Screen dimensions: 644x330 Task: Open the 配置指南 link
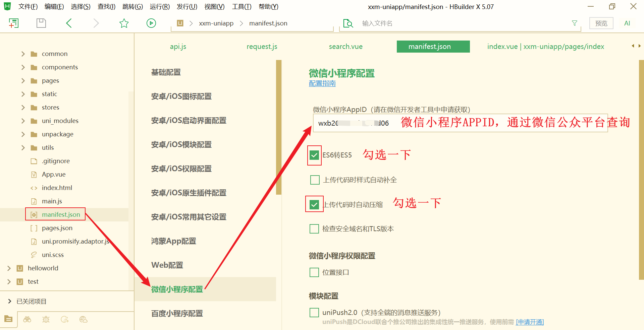[322, 83]
